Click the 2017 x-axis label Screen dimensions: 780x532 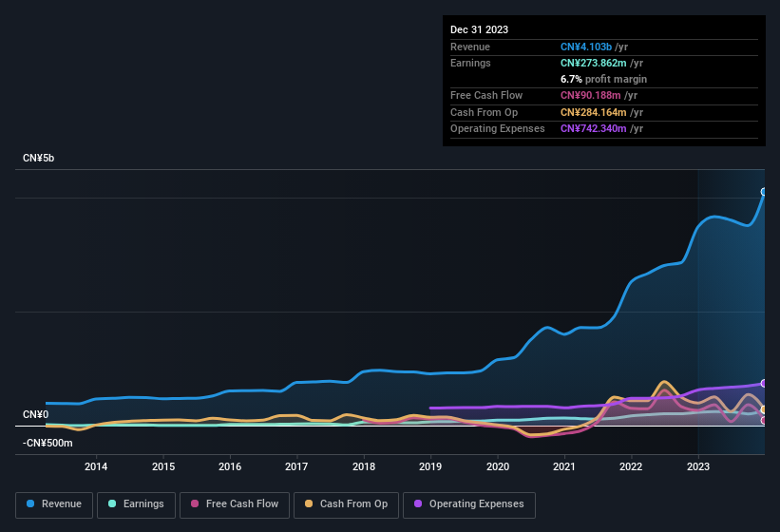(x=296, y=466)
